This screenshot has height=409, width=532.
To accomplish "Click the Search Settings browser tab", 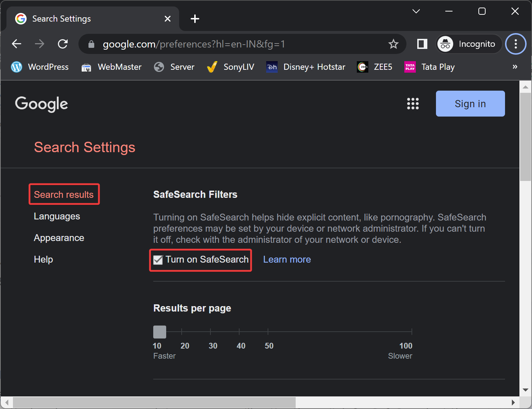I will coord(93,19).
